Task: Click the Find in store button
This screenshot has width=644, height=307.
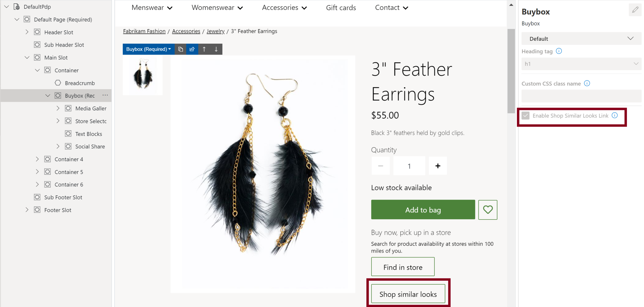Action: pyautogui.click(x=402, y=267)
